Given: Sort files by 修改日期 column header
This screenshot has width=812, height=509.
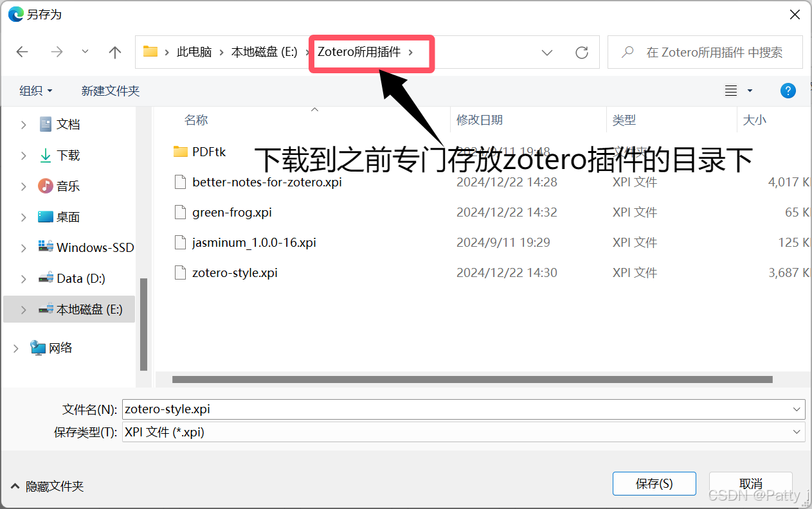Looking at the screenshot, I should (x=480, y=120).
